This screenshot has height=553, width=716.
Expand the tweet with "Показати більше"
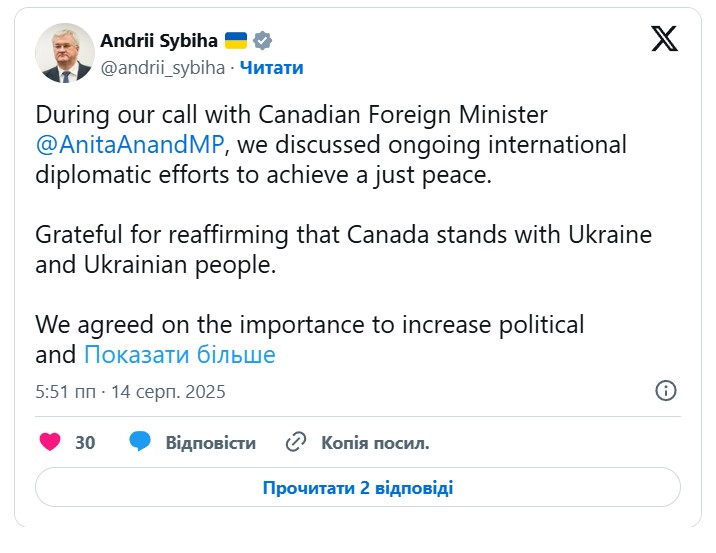(180, 355)
